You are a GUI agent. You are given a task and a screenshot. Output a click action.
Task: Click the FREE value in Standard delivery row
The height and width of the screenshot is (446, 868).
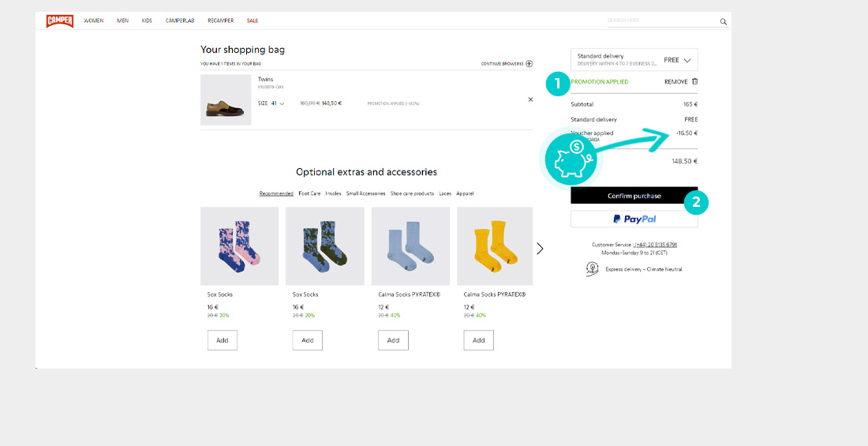coord(691,119)
